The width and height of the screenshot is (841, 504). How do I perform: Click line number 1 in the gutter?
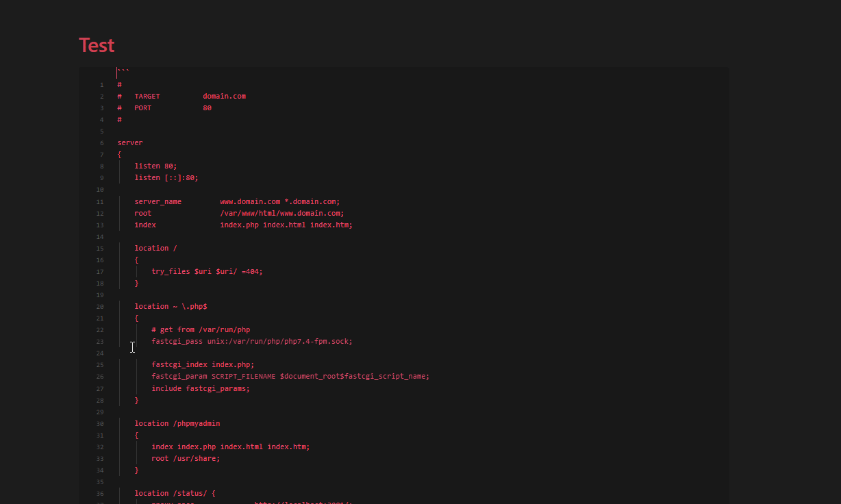coord(101,84)
